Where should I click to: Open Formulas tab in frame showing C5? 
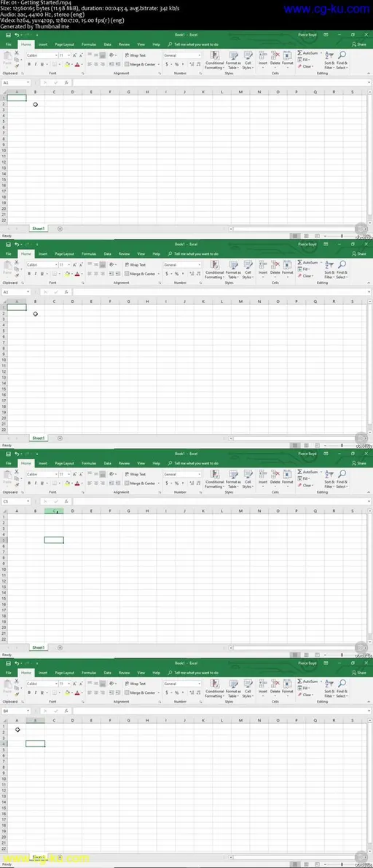click(x=89, y=463)
